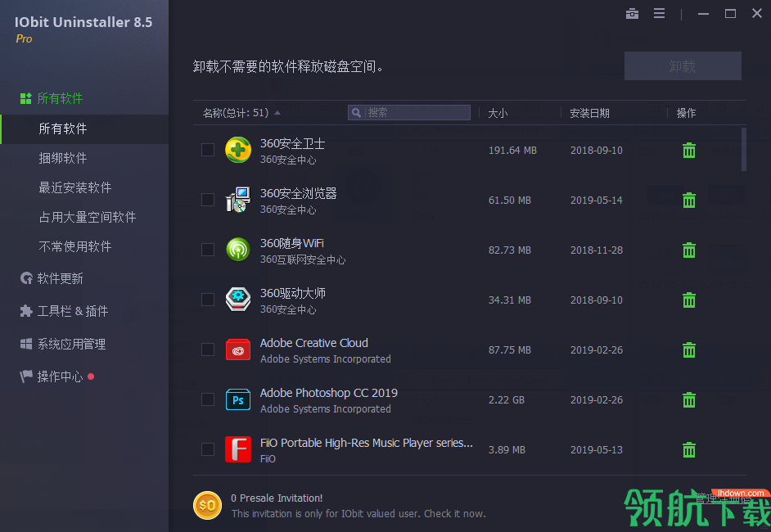Sort list by 大小 column header
The width and height of the screenshot is (771, 532).
498,113
